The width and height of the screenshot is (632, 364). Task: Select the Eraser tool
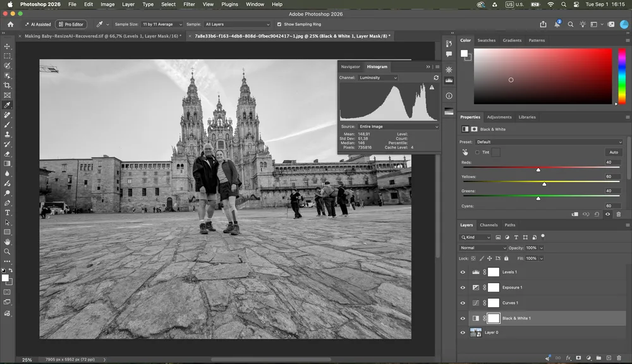click(7, 154)
